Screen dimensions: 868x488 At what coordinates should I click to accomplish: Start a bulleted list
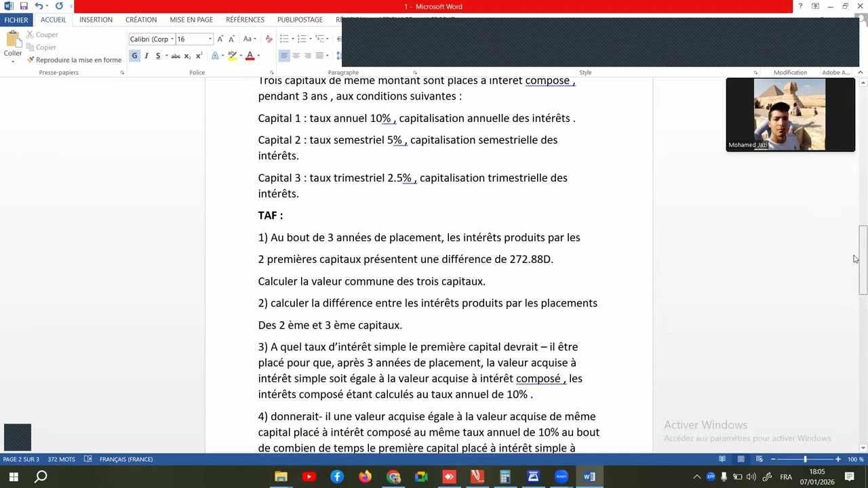tap(284, 39)
